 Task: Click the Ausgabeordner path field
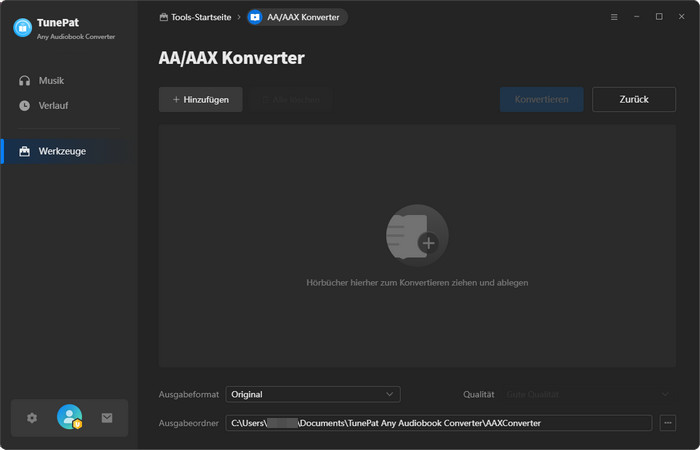tap(439, 423)
